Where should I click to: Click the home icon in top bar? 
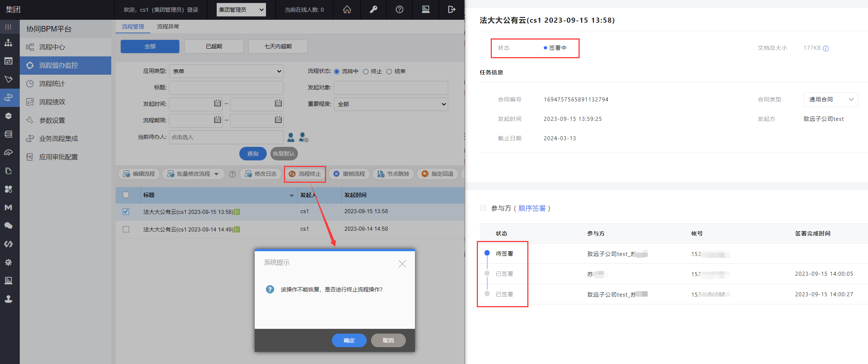click(347, 10)
